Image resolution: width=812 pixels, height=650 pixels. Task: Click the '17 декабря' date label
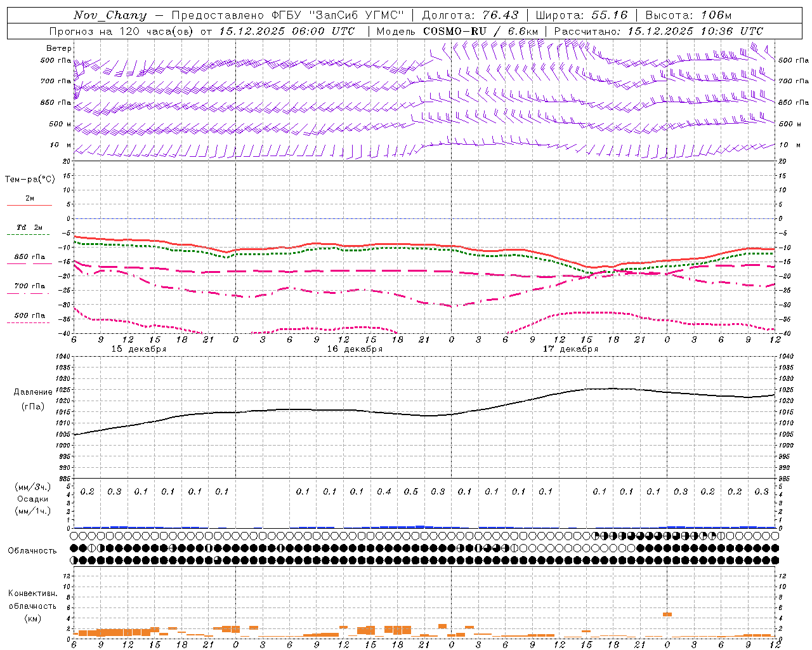point(570,349)
